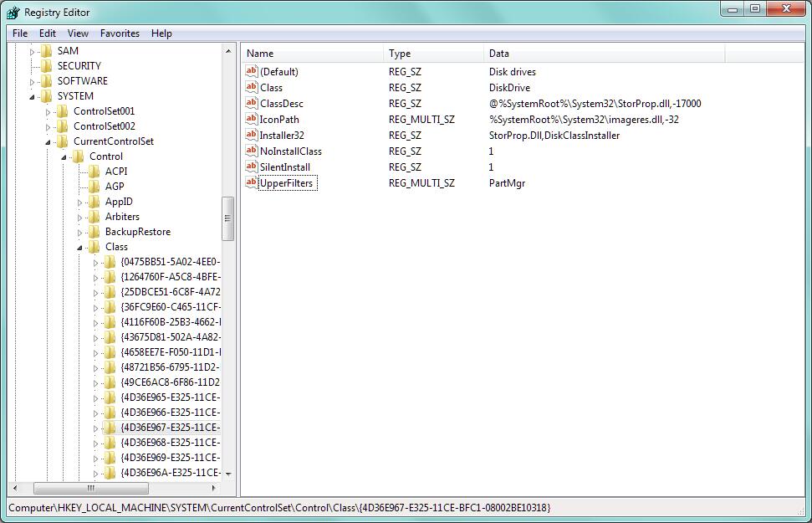Viewport: 812px width, 523px height.
Task: Click the string icon beside NoInstallClass
Action: (x=251, y=151)
